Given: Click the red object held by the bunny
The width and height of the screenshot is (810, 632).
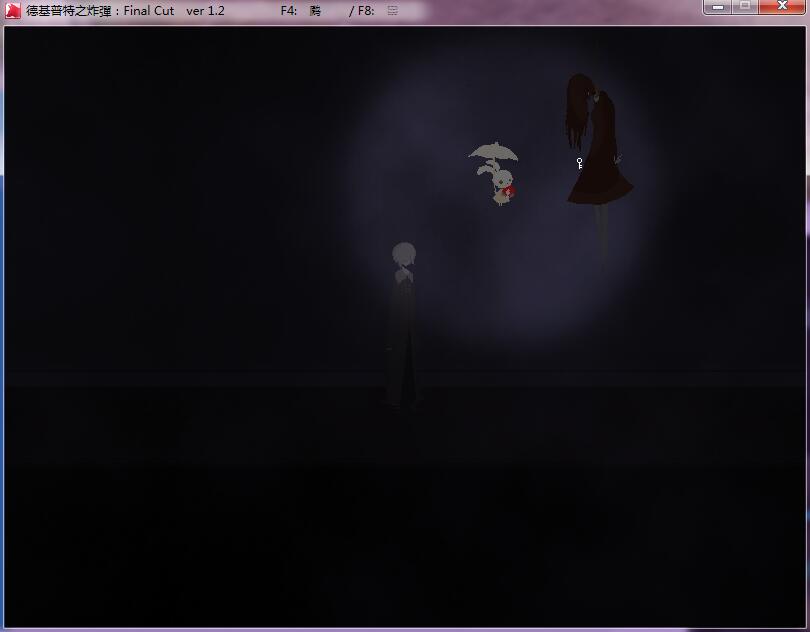Looking at the screenshot, I should (x=509, y=192).
